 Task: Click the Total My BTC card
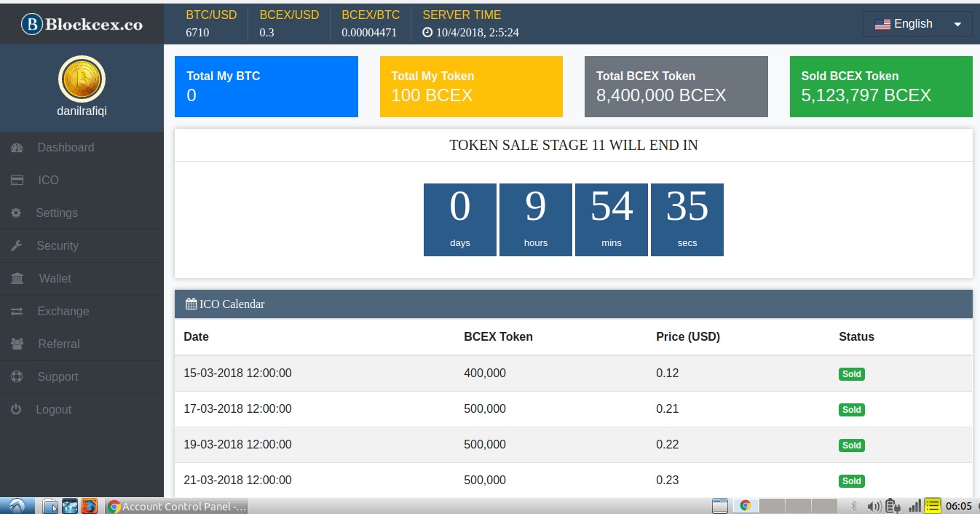tap(266, 87)
